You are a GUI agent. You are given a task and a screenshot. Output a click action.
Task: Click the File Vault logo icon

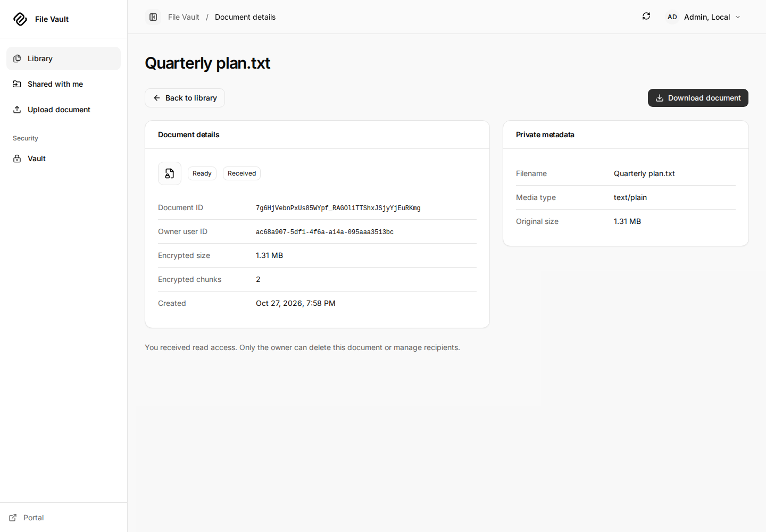click(20, 19)
